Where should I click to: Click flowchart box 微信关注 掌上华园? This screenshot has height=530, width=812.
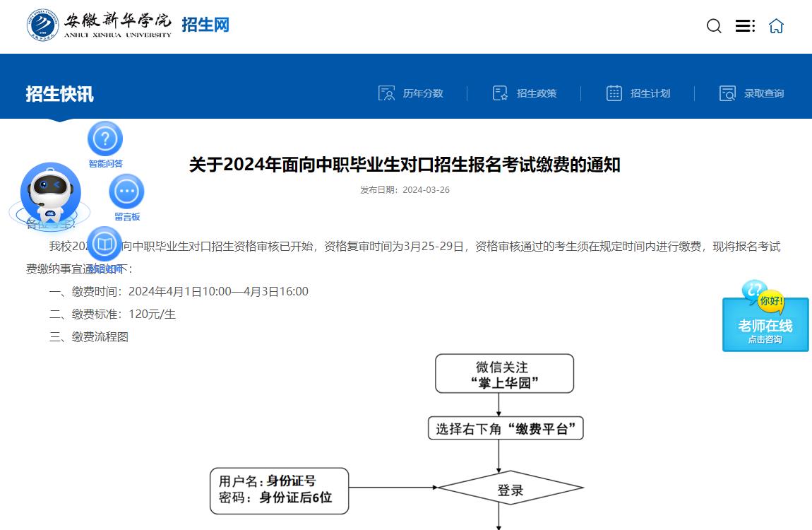pyautogui.click(x=504, y=374)
